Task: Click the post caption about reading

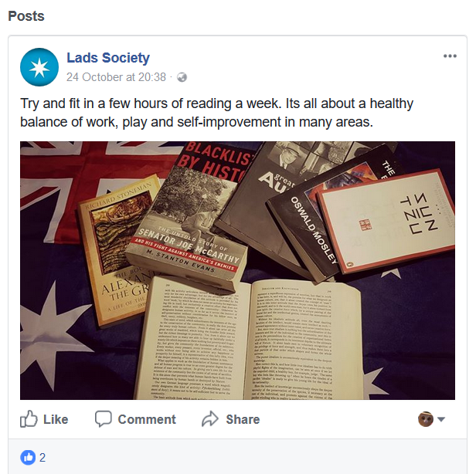Action: pyautogui.click(x=216, y=113)
